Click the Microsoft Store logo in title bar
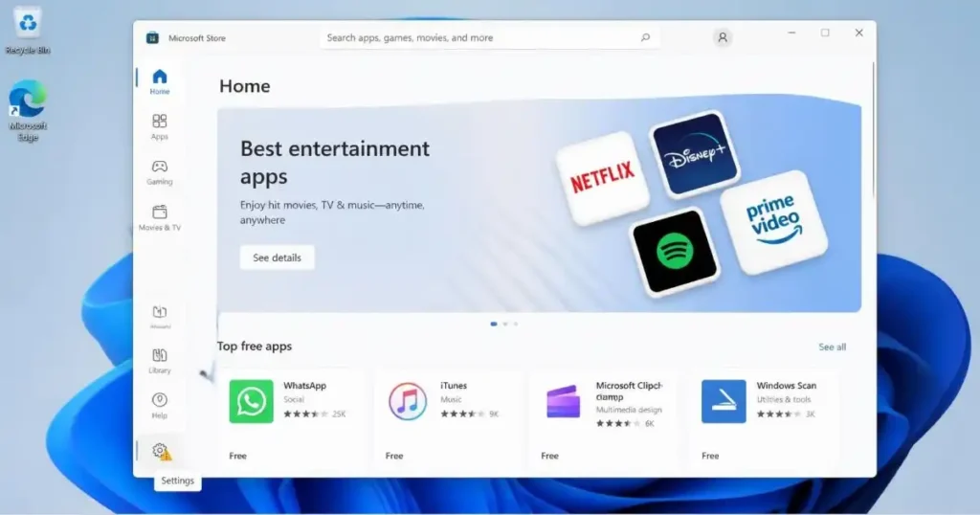Image resolution: width=980 pixels, height=515 pixels. (152, 37)
